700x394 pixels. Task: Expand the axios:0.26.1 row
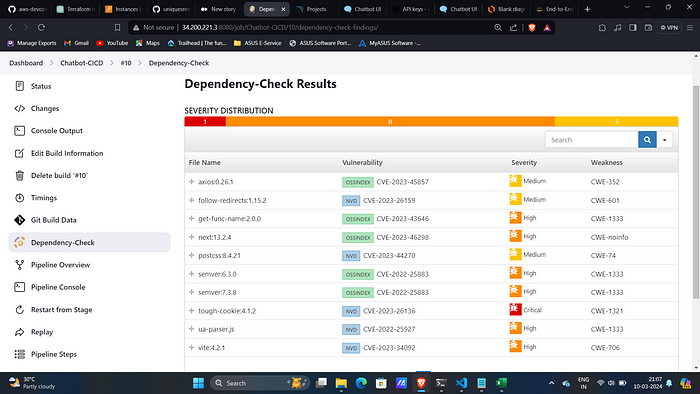pyautogui.click(x=192, y=182)
